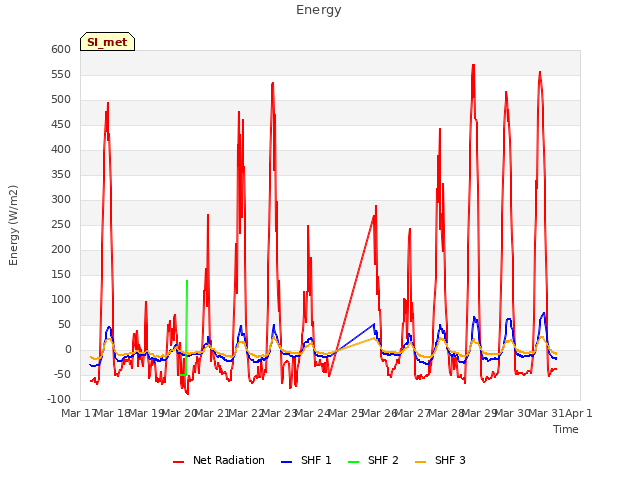640x480 pixels.
Task: Select the Net Radiation legend label
Action: tap(229, 460)
